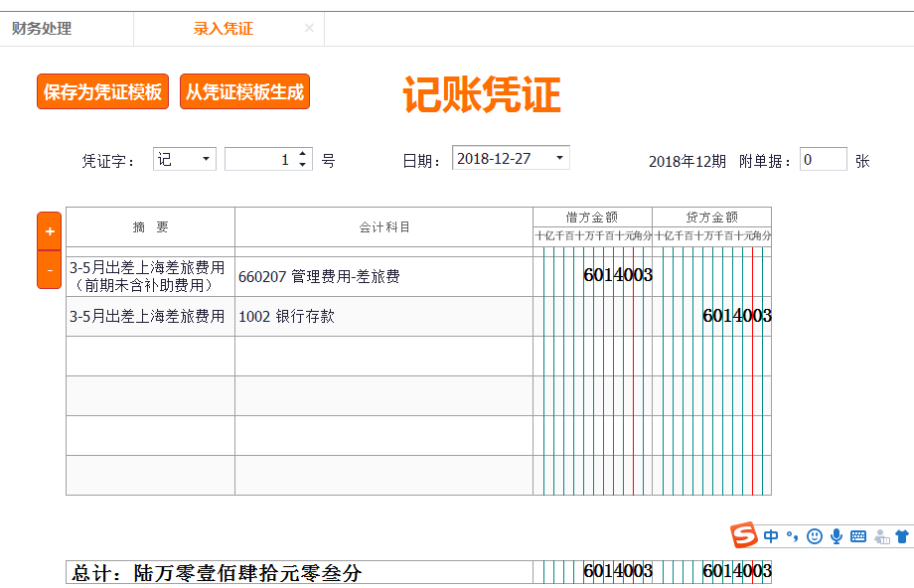
Task: Select the 1002 银行存款 account cell
Action: coord(383,317)
